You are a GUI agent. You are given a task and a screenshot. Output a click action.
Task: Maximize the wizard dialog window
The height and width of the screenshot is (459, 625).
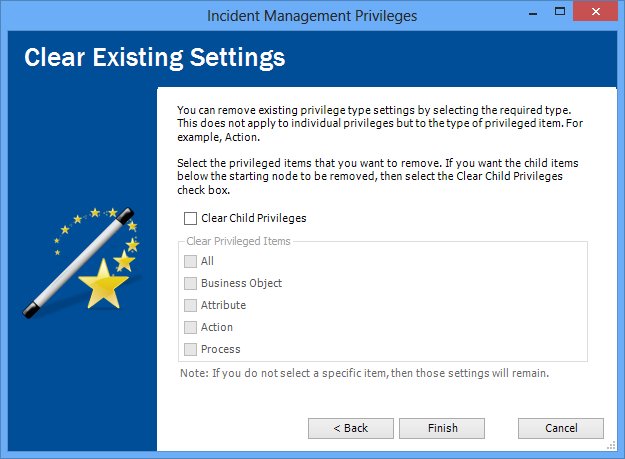click(x=560, y=12)
